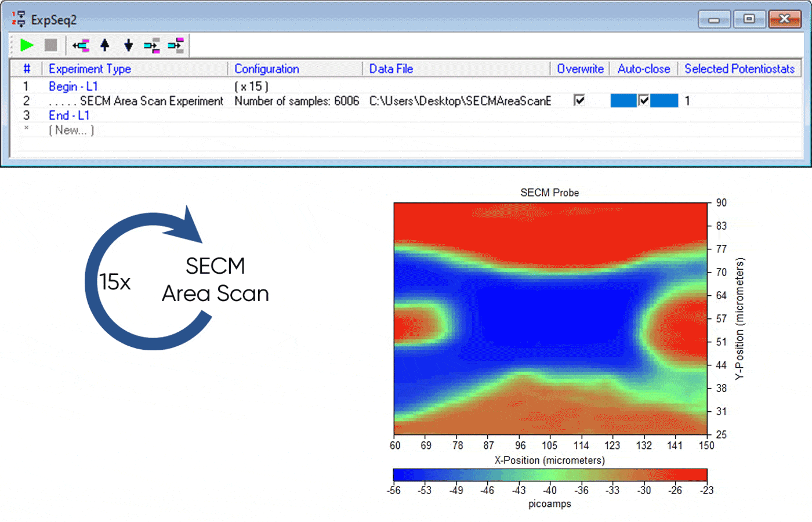Click the Selected Potentiostats column header
This screenshot has height=522, width=812.
(739, 69)
